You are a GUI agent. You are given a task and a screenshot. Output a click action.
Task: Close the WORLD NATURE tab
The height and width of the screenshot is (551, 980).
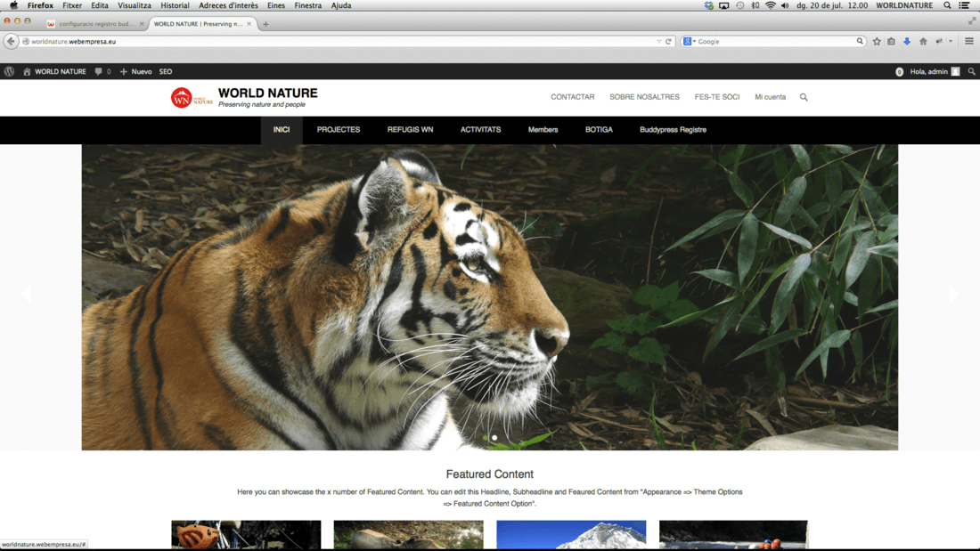(249, 24)
